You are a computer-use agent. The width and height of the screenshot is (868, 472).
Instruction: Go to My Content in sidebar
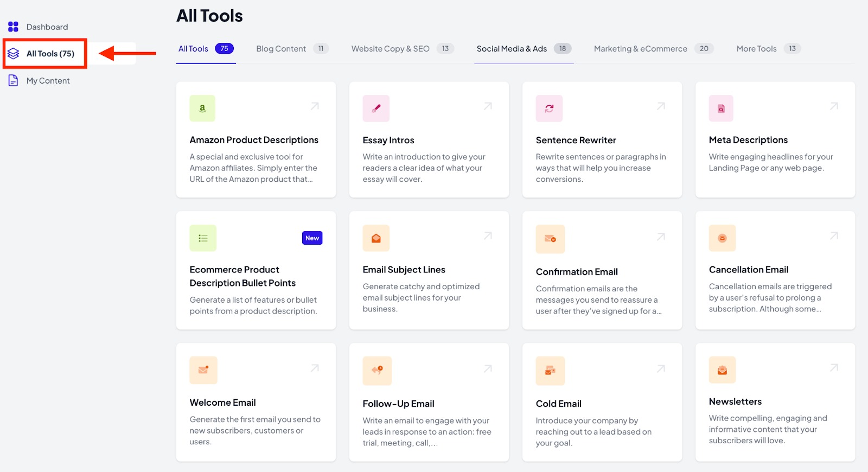coord(48,81)
